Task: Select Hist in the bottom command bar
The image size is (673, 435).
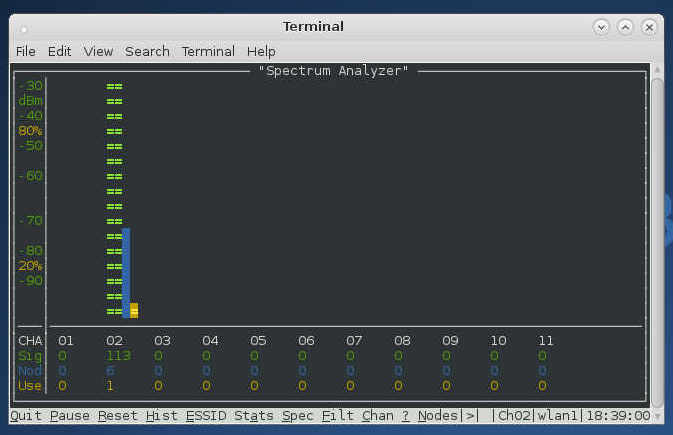Action: (x=162, y=416)
